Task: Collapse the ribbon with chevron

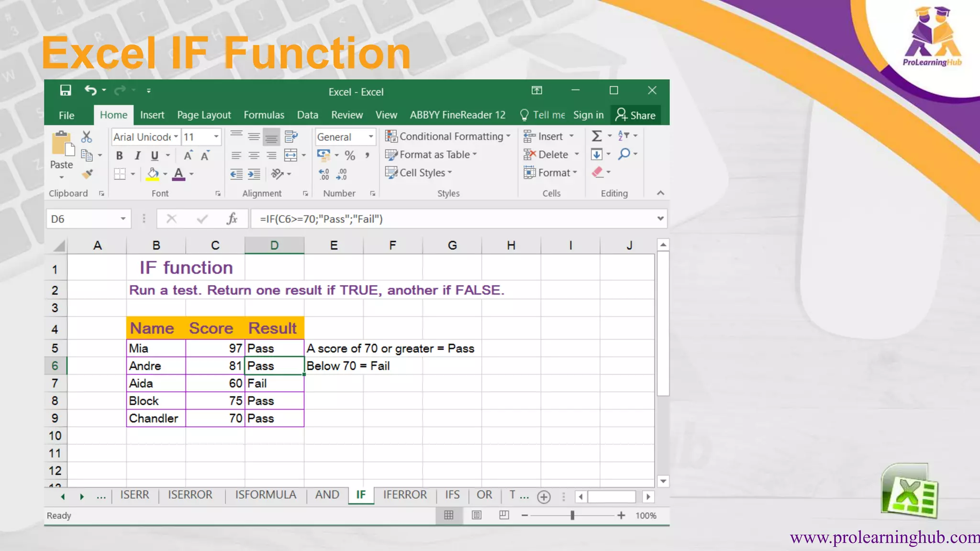Action: point(660,193)
